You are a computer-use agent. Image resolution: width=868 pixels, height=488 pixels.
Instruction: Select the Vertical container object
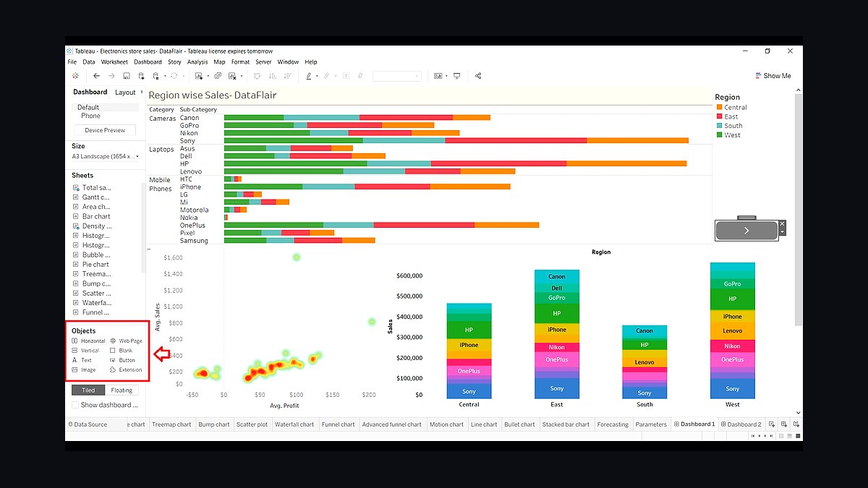click(x=85, y=351)
